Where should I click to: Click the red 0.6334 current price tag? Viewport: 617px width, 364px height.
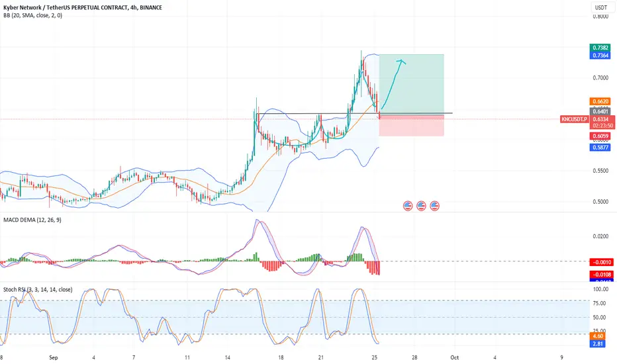(x=600, y=119)
